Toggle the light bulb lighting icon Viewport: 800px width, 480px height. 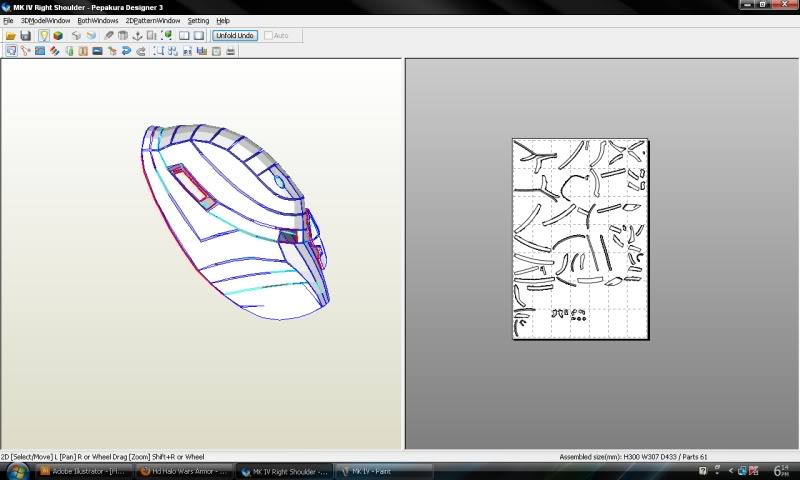click(43, 36)
